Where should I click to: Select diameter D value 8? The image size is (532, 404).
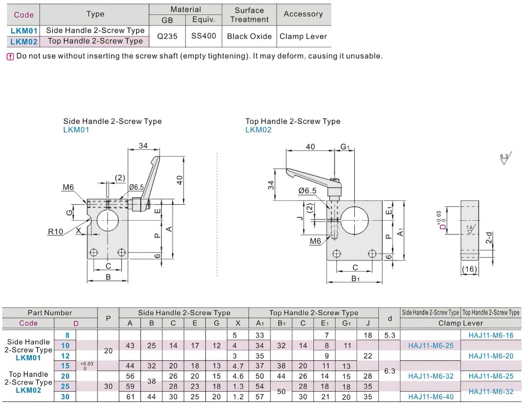pyautogui.click(x=68, y=335)
